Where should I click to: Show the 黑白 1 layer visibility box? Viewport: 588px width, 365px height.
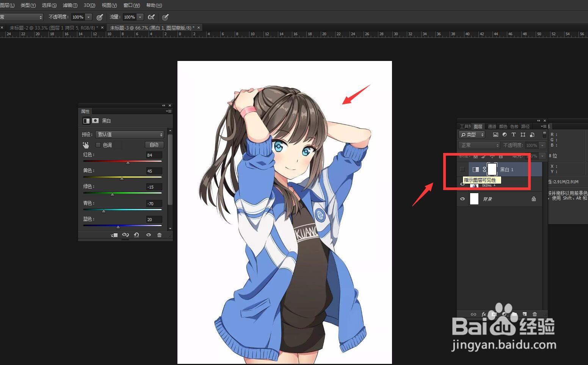462,170
